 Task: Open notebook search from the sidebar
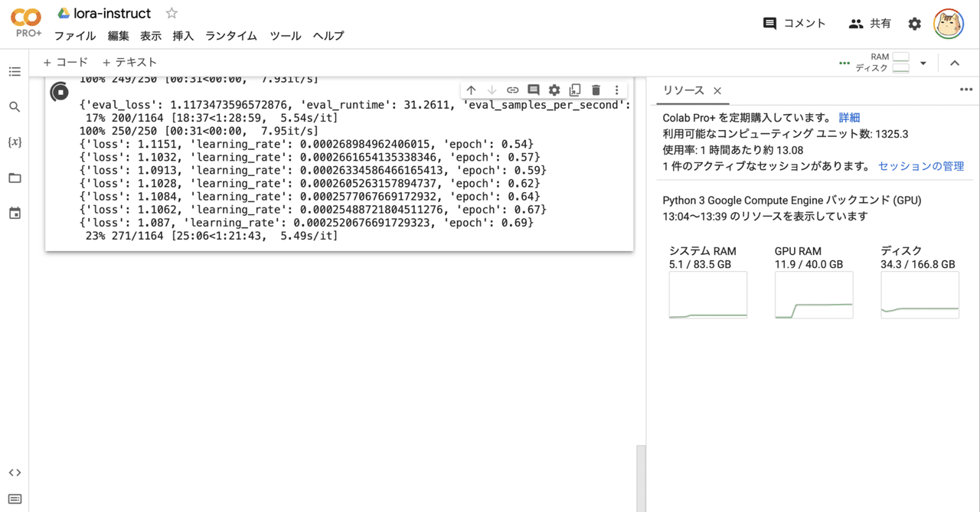(x=14, y=106)
